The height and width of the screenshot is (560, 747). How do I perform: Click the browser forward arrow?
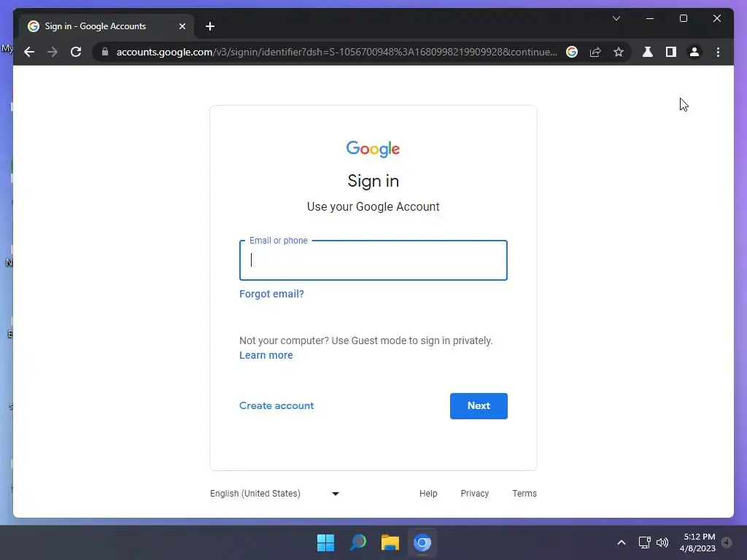[53, 52]
